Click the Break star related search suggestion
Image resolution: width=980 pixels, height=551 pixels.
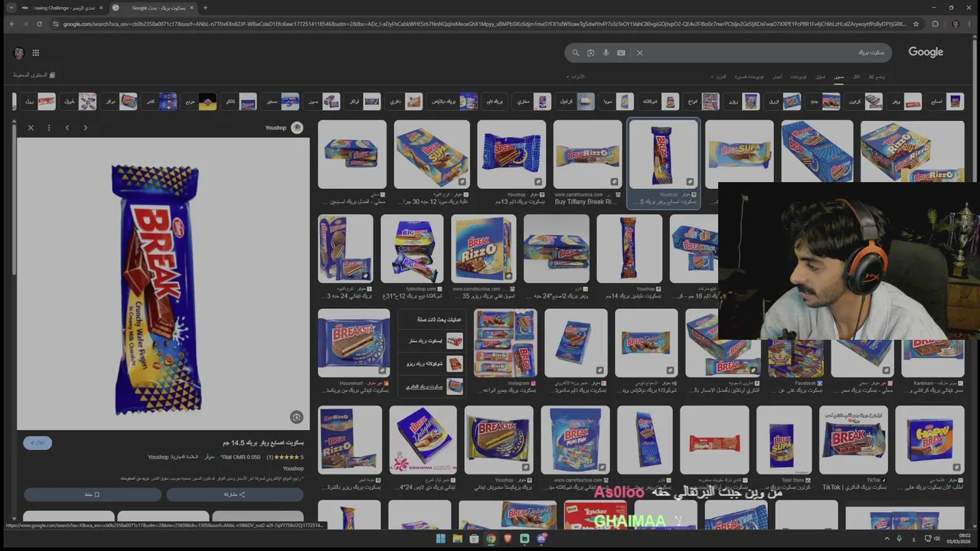(x=430, y=341)
